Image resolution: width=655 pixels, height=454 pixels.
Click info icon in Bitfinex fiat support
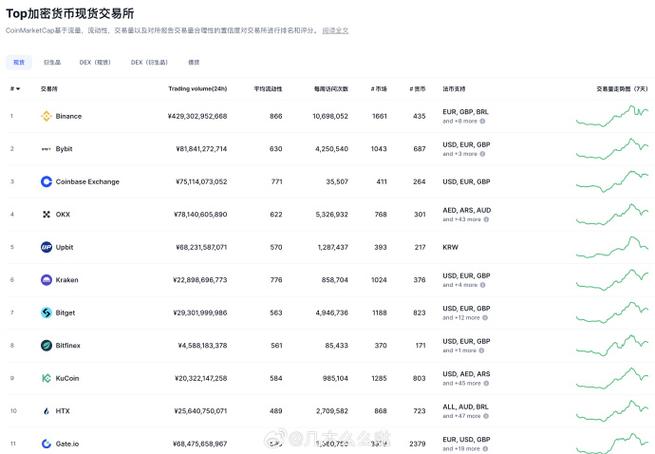coord(482,350)
